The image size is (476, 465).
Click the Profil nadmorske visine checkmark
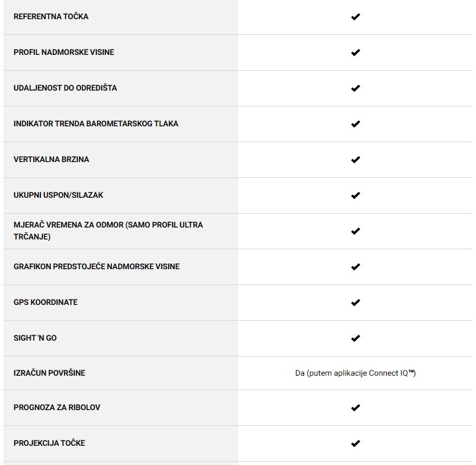355,53
